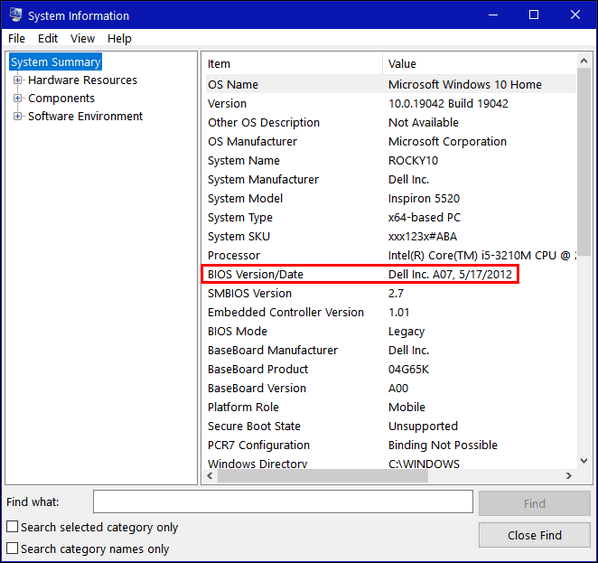Select the PCR7 Configuration row

(391, 445)
